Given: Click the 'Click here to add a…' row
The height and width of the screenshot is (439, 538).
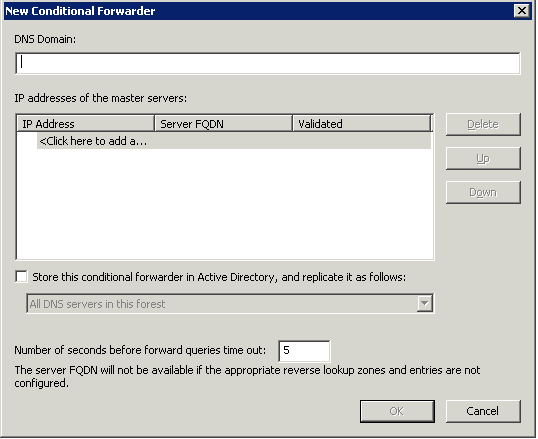Looking at the screenshot, I should tap(234, 141).
